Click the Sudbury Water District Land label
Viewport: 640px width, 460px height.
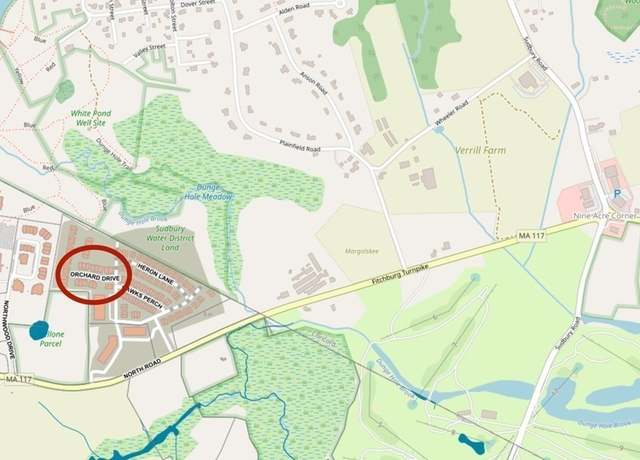click(170, 238)
